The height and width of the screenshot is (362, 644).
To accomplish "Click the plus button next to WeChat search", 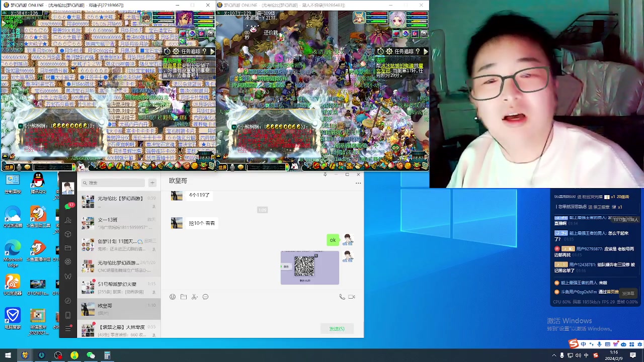I will point(152,183).
